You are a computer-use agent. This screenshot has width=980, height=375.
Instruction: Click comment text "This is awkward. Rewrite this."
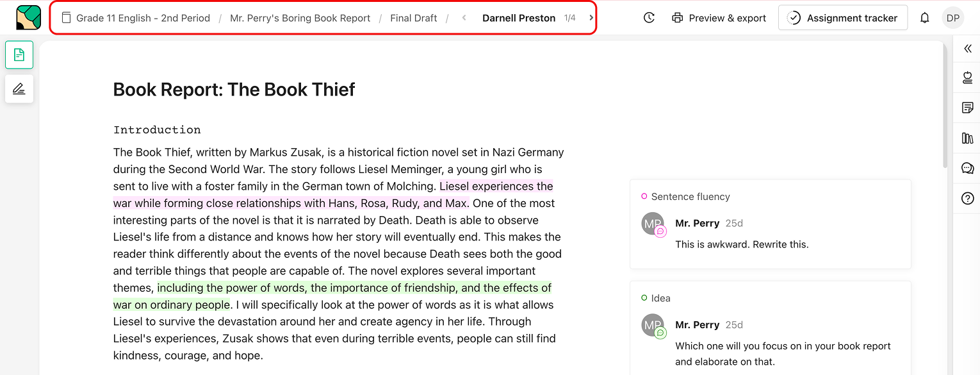(742, 244)
